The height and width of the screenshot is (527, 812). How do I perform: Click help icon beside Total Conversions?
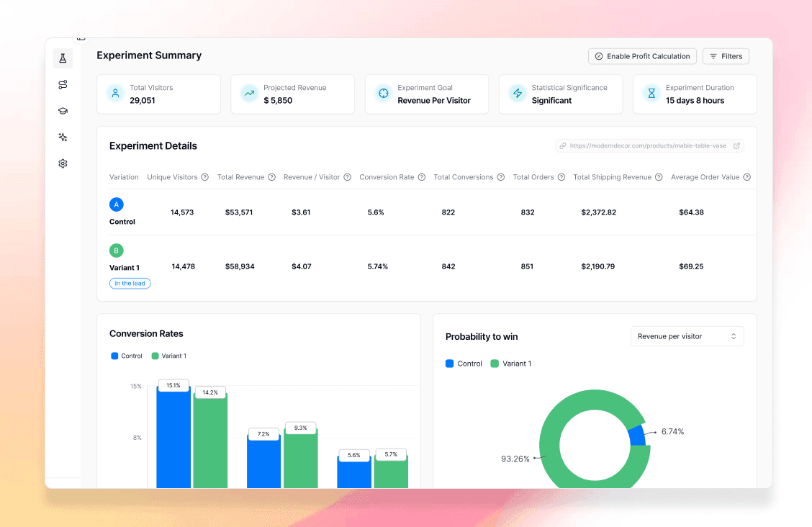click(501, 177)
